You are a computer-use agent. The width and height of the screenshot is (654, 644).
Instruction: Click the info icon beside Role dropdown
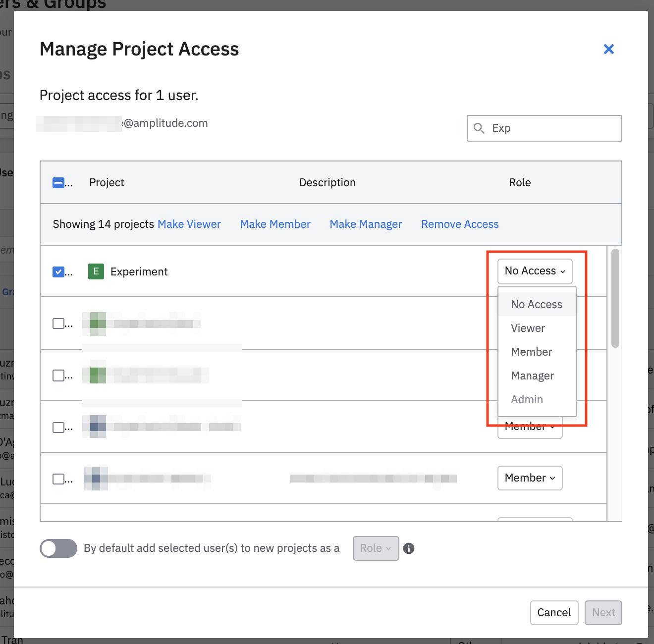[x=409, y=548]
